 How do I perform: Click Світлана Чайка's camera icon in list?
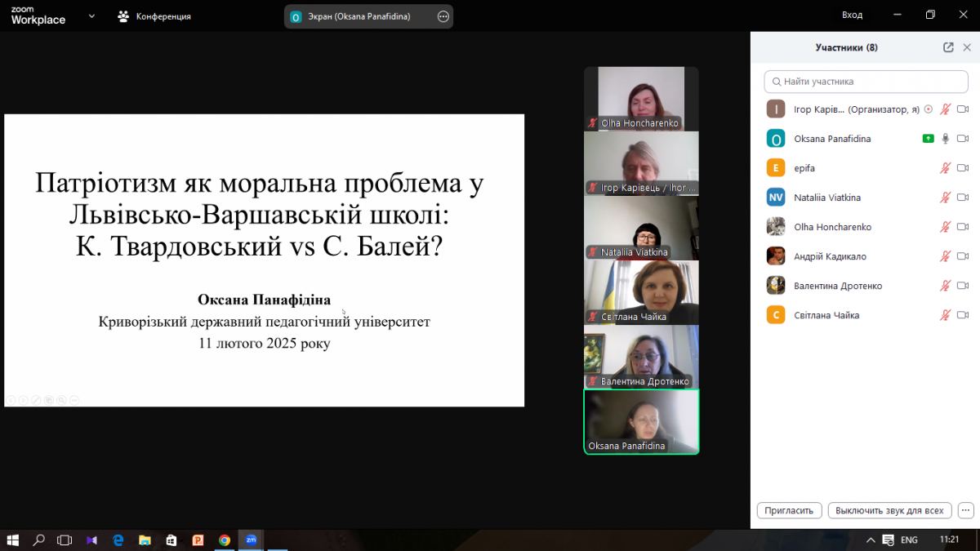[963, 315]
